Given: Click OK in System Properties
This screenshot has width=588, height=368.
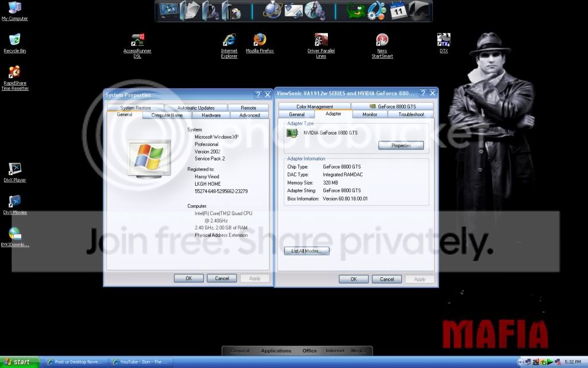Looking at the screenshot, I should 188,278.
